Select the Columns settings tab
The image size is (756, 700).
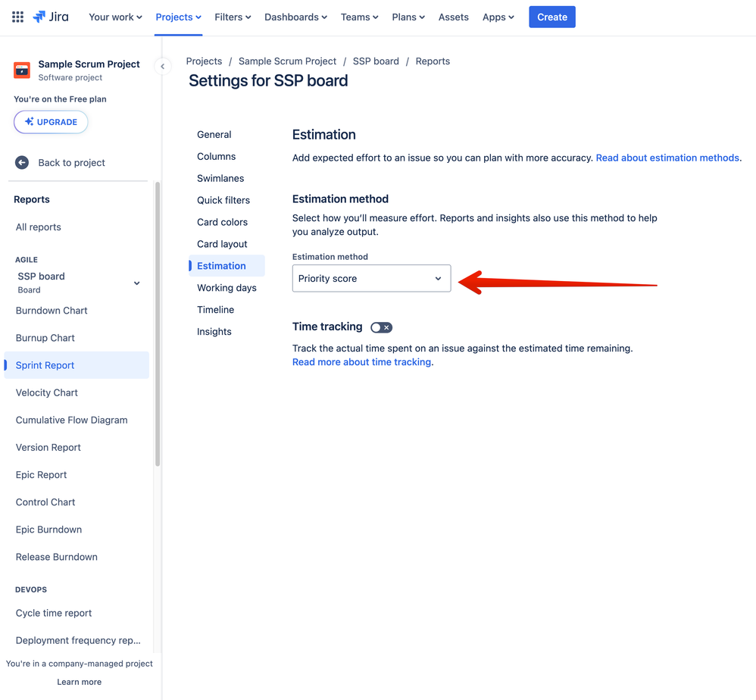(x=216, y=156)
